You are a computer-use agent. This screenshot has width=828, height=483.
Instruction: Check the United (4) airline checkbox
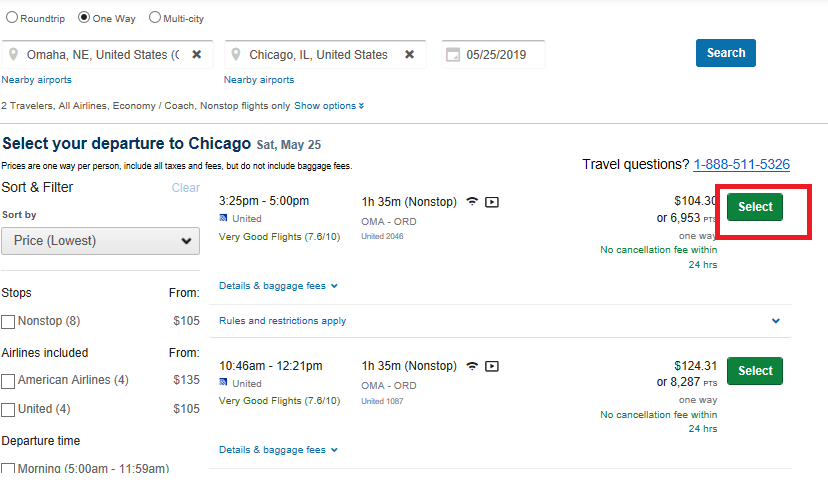tap(8, 410)
